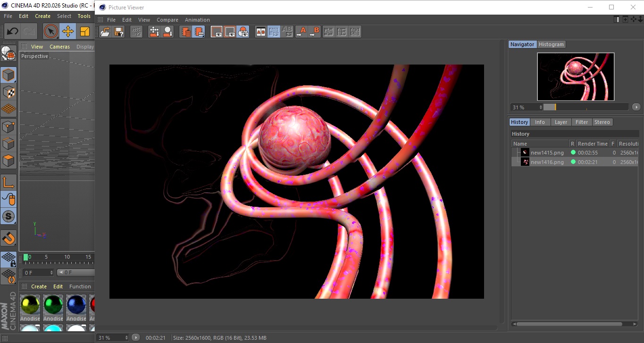This screenshot has height=343, width=644.
Task: Switch to the Histogram tab
Action: (551, 44)
